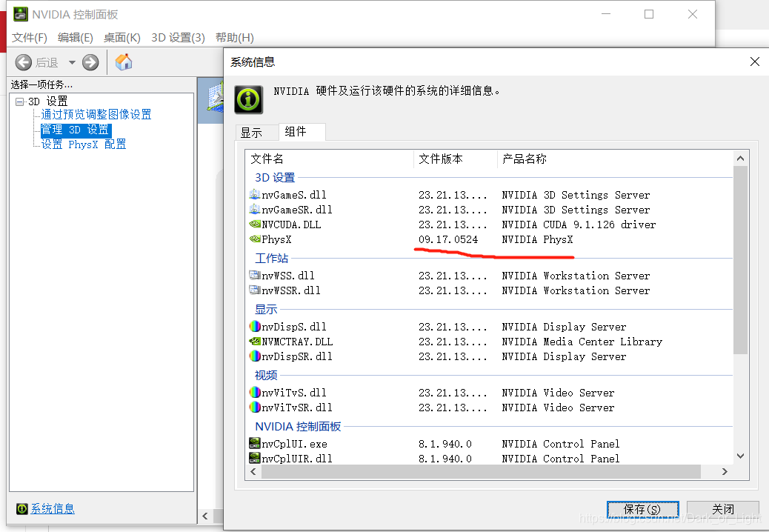Select the nvGameS.dll file icon

tap(255, 195)
